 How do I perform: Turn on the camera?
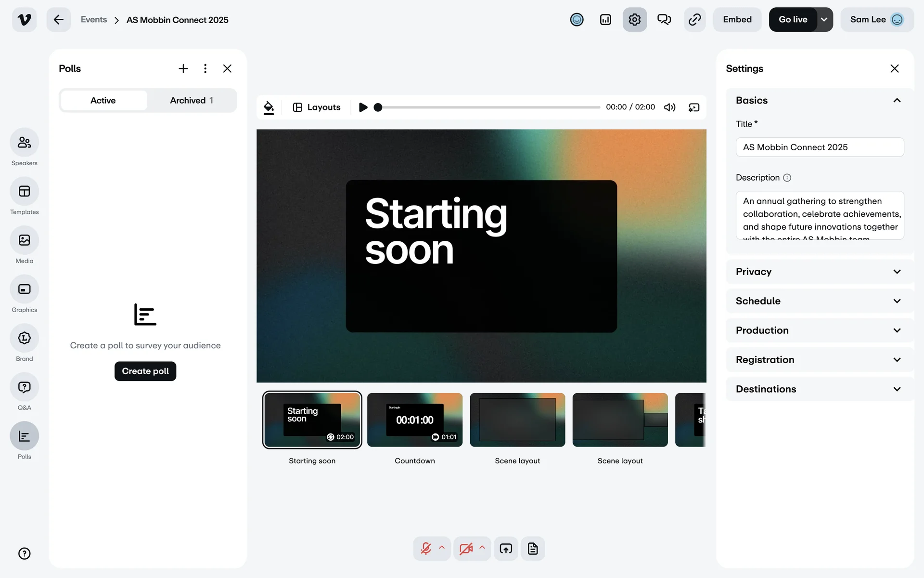pyautogui.click(x=465, y=549)
